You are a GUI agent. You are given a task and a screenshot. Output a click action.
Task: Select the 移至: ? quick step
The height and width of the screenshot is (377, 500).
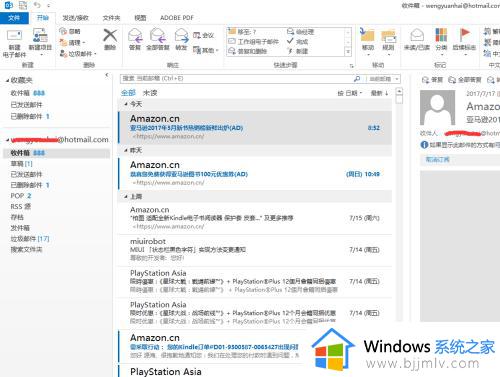pos(242,32)
